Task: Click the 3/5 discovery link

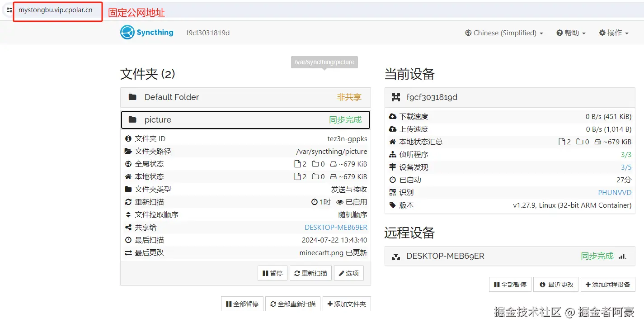Action: 626,167
